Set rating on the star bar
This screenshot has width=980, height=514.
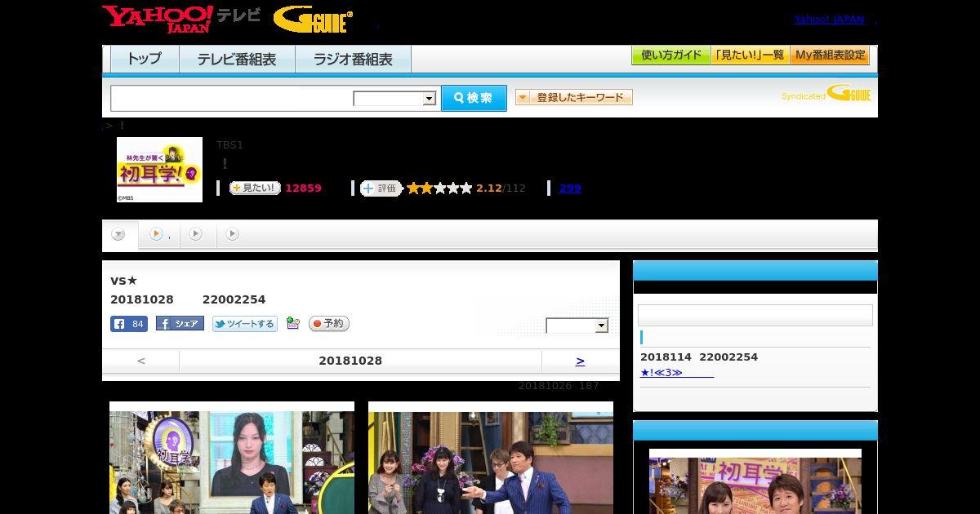[x=439, y=188]
